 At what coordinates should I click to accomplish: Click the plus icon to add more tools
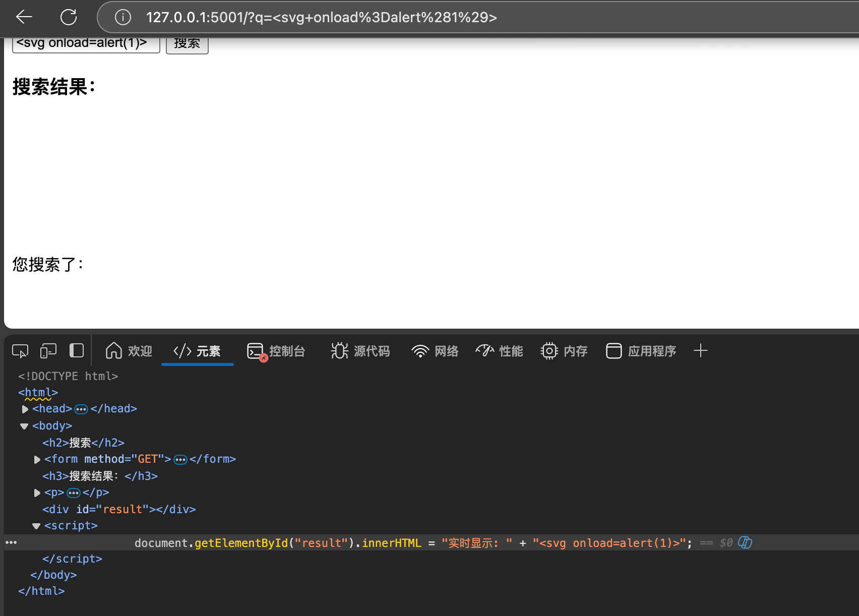[701, 351]
